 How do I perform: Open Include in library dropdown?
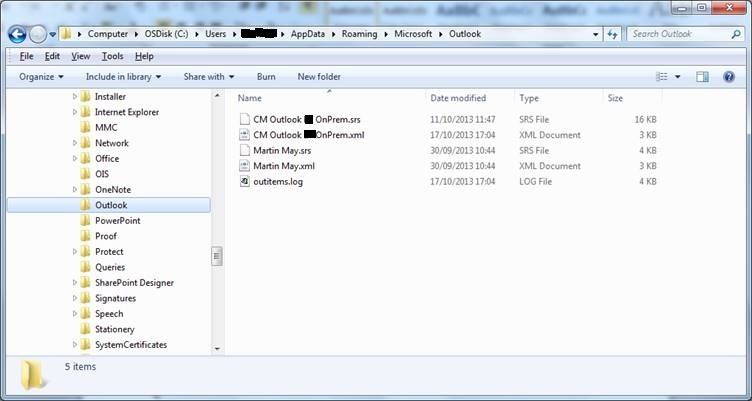pos(123,77)
